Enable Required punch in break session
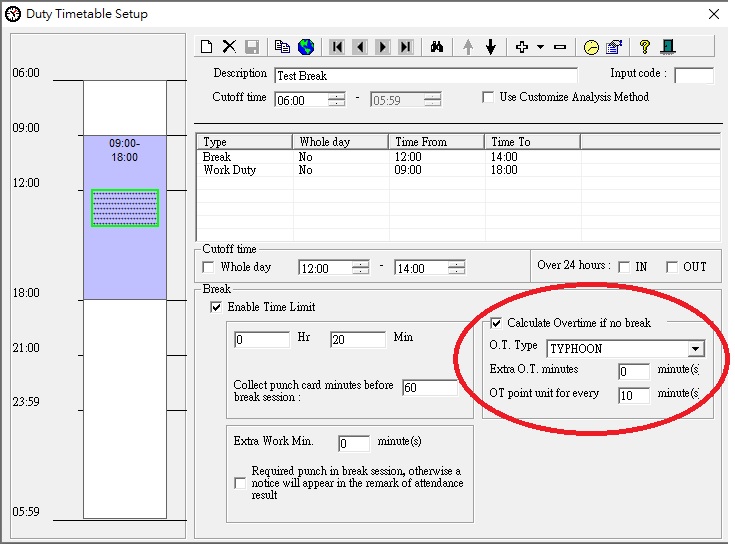Image resolution: width=735 pixels, height=552 pixels. click(x=240, y=483)
